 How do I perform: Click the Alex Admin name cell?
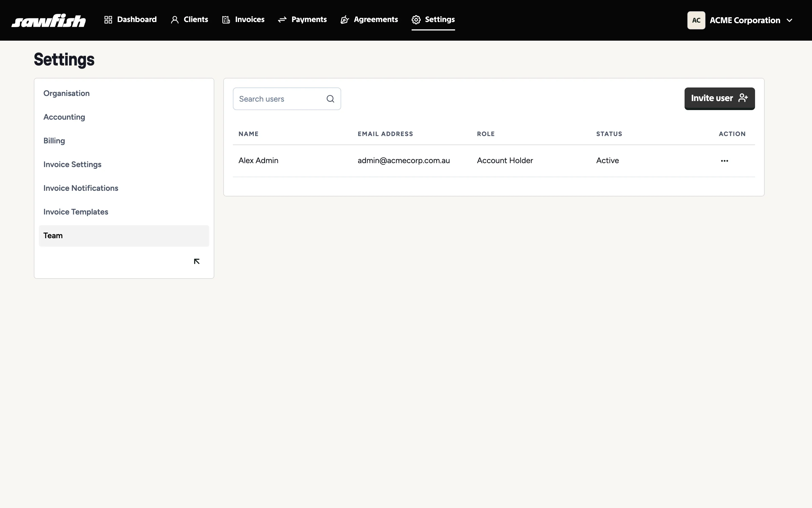pos(258,160)
